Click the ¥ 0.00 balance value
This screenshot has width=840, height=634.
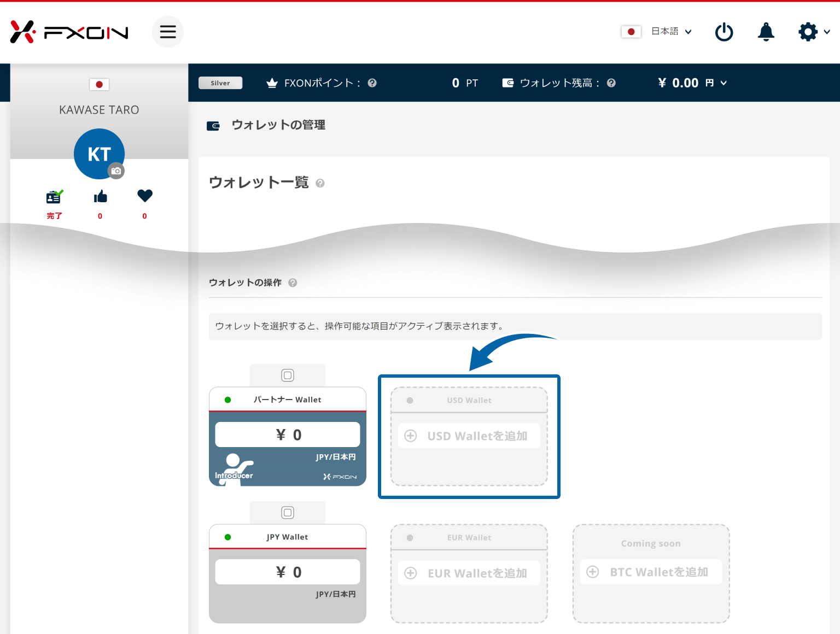pos(678,83)
